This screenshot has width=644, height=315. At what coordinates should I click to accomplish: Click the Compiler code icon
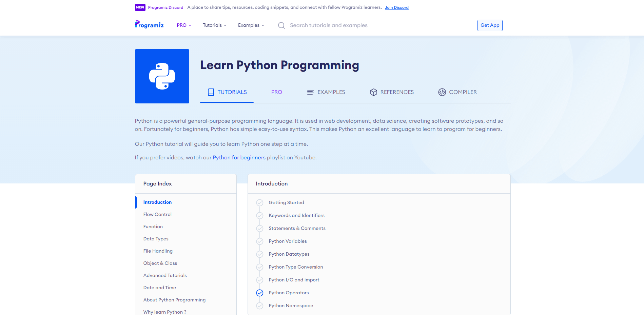point(442,92)
